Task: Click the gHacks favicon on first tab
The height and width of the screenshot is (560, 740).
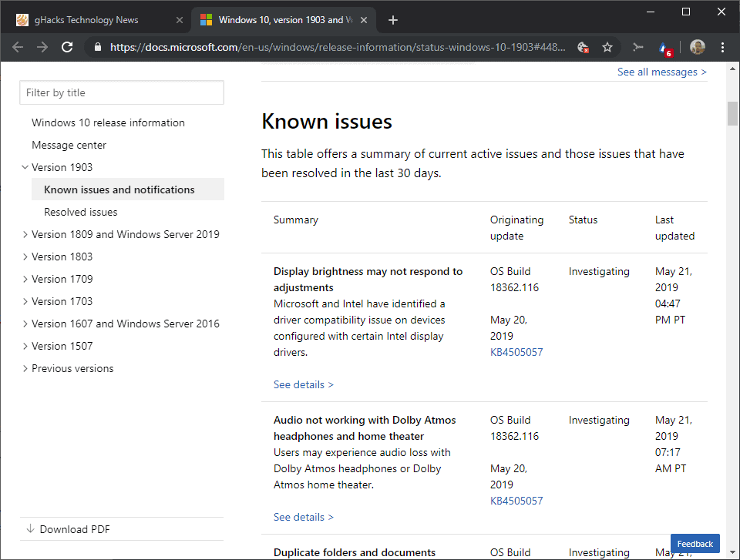Action: [x=22, y=20]
